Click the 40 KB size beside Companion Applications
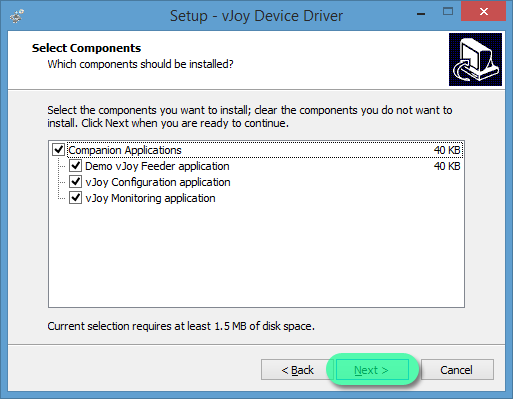Image resolution: width=513 pixels, height=399 pixels. click(447, 150)
